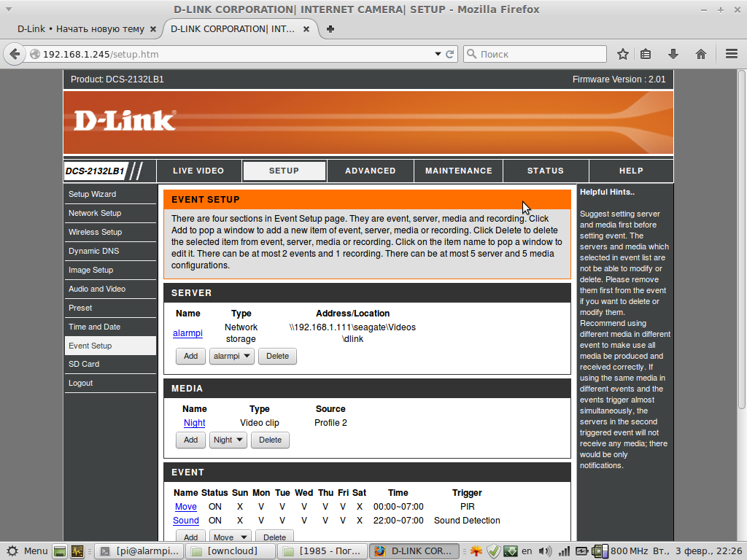Open the Move event link
Viewport: 747px width, 560px height.
(x=186, y=507)
